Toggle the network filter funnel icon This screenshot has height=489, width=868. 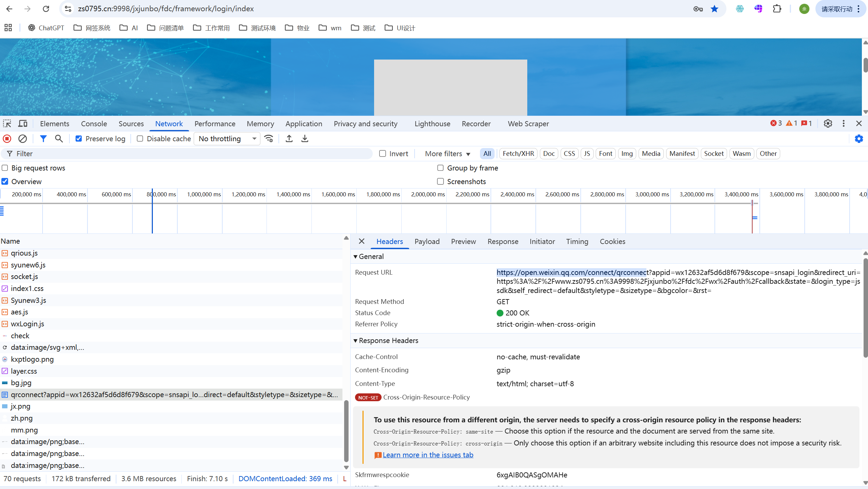coord(43,139)
